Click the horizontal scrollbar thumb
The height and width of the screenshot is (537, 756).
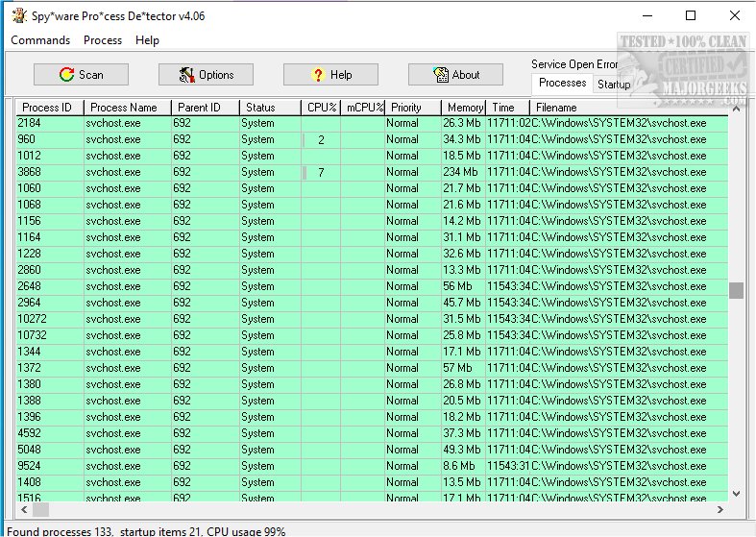coord(40,509)
